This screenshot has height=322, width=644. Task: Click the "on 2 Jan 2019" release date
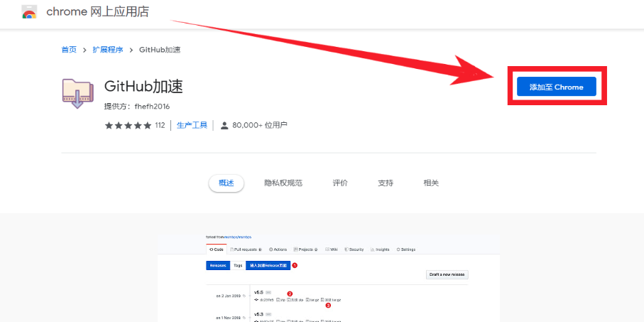click(x=230, y=296)
